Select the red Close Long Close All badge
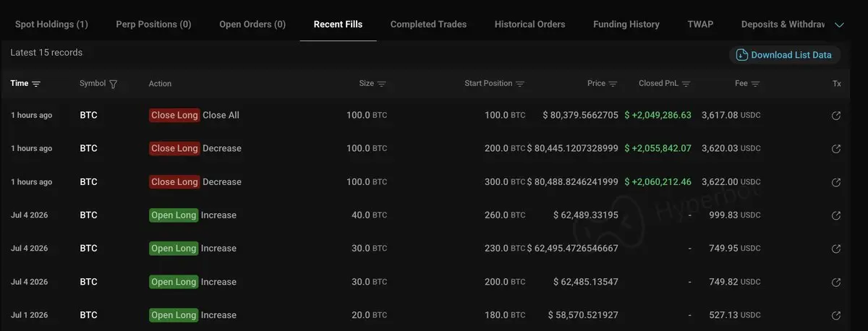 tap(174, 115)
